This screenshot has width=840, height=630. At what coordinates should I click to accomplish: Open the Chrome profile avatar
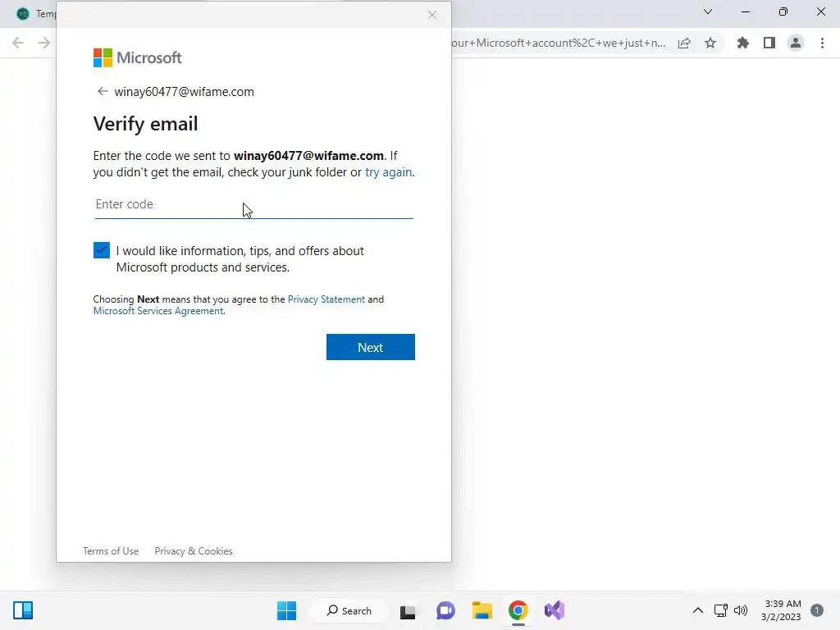coord(796,43)
